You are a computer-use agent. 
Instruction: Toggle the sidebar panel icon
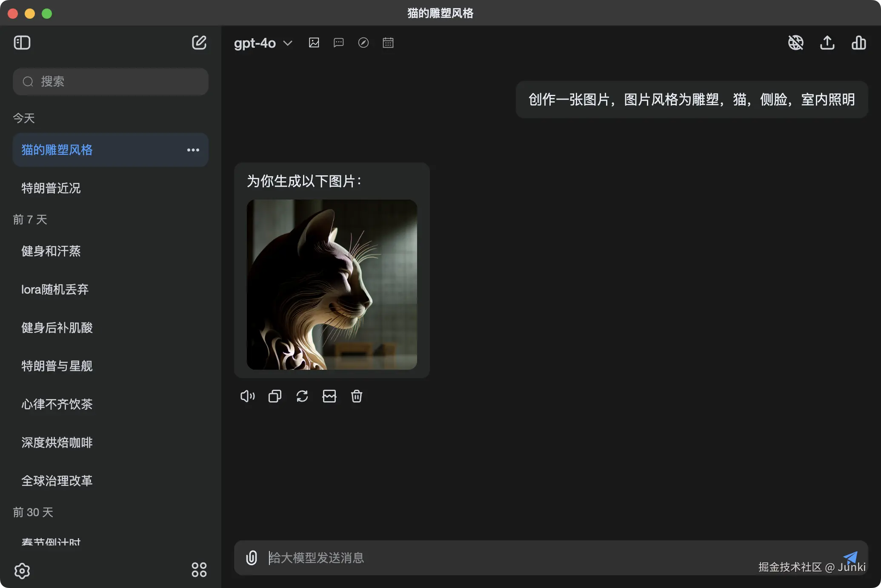pyautogui.click(x=22, y=43)
